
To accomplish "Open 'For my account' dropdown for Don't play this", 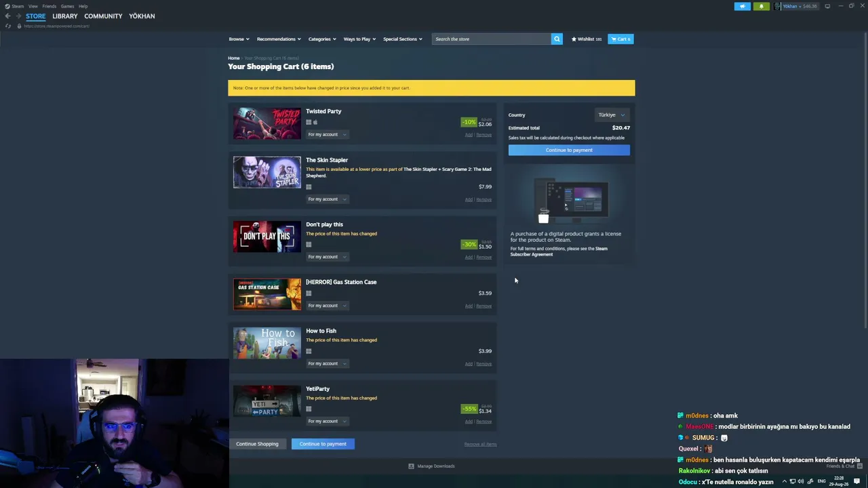I will (x=328, y=257).
